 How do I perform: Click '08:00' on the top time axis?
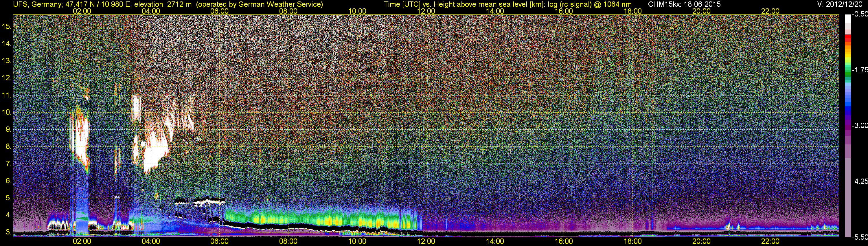(288, 11)
